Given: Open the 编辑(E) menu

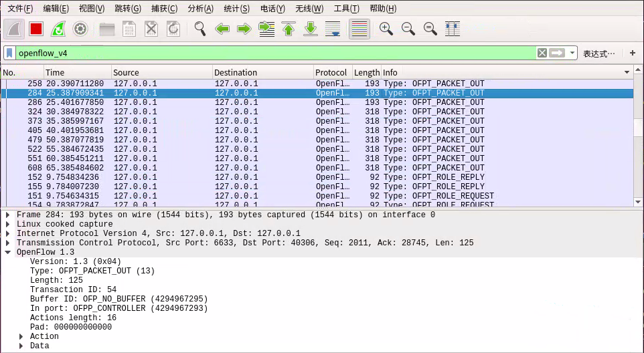Looking at the screenshot, I should 56,8.
